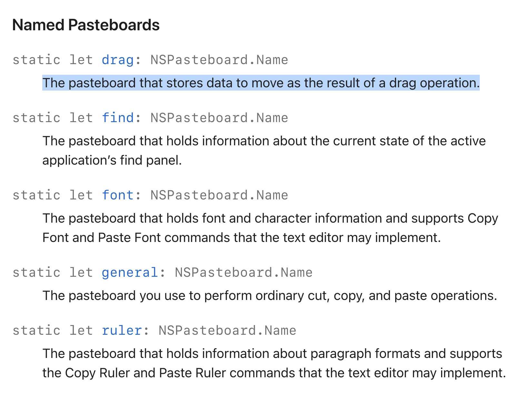The height and width of the screenshot is (395, 532).
Task: Click the cut, copy, paste description
Action: [x=270, y=295]
